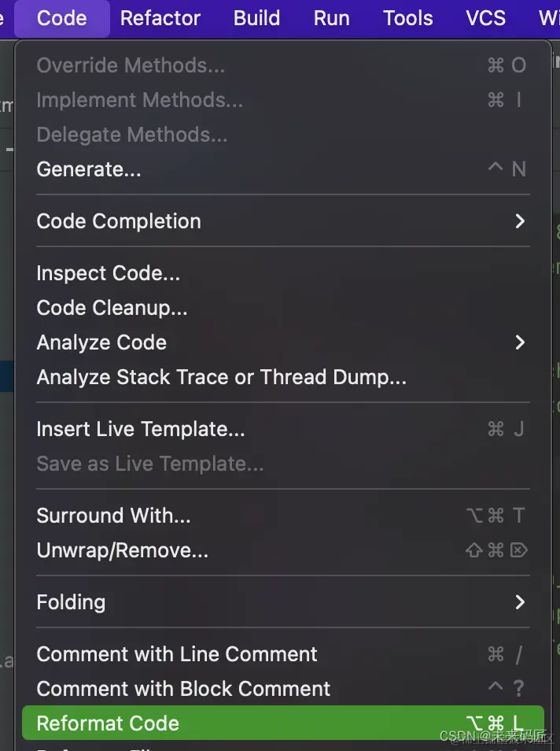Open the Tools menu
This screenshot has width=560, height=751.
click(407, 18)
